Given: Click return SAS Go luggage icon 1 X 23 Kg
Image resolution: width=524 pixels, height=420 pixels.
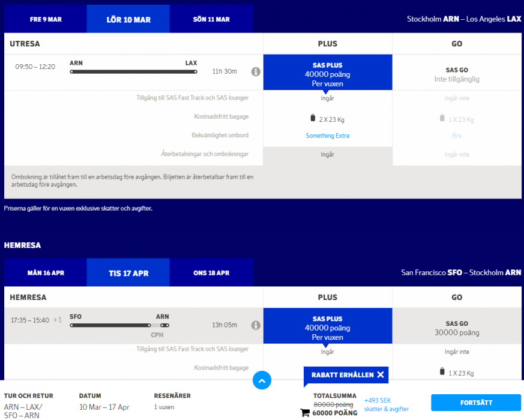Looking at the screenshot, I should point(442,373).
